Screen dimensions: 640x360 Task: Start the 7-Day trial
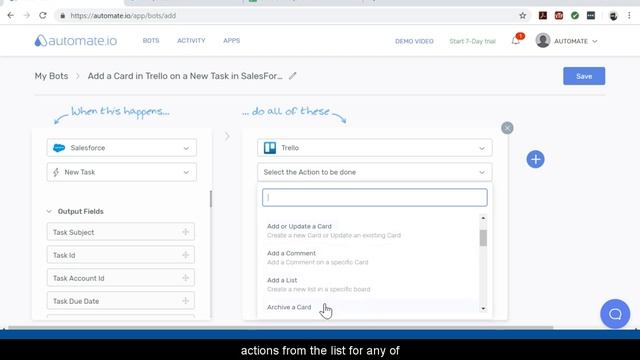pos(472,41)
